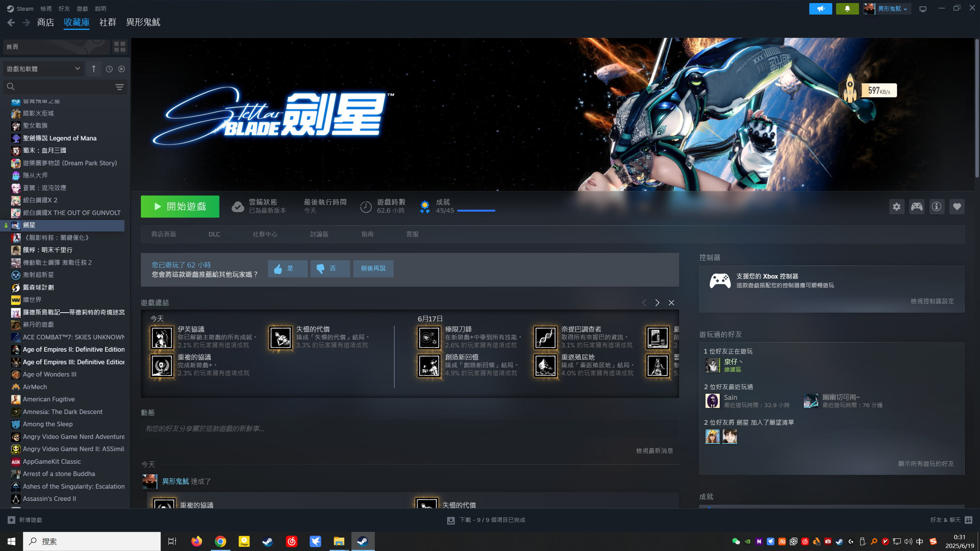Click the 動態 share text box
Image resolution: width=980 pixels, height=551 pixels.
pyautogui.click(x=410, y=429)
